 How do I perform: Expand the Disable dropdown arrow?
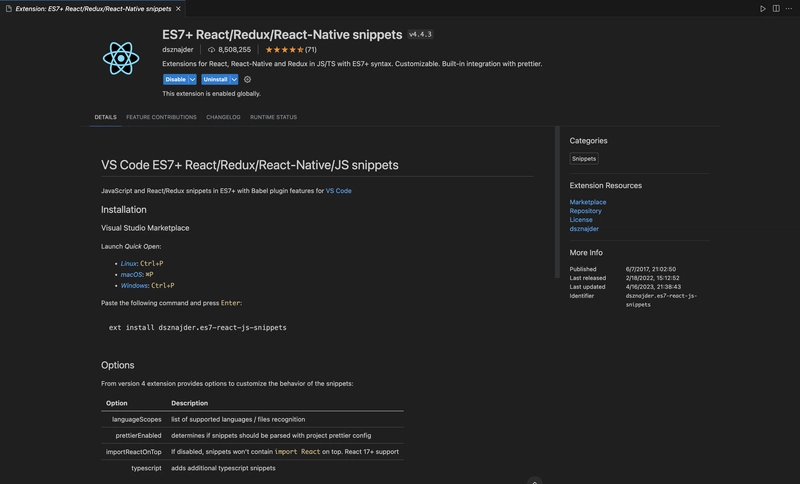point(192,80)
